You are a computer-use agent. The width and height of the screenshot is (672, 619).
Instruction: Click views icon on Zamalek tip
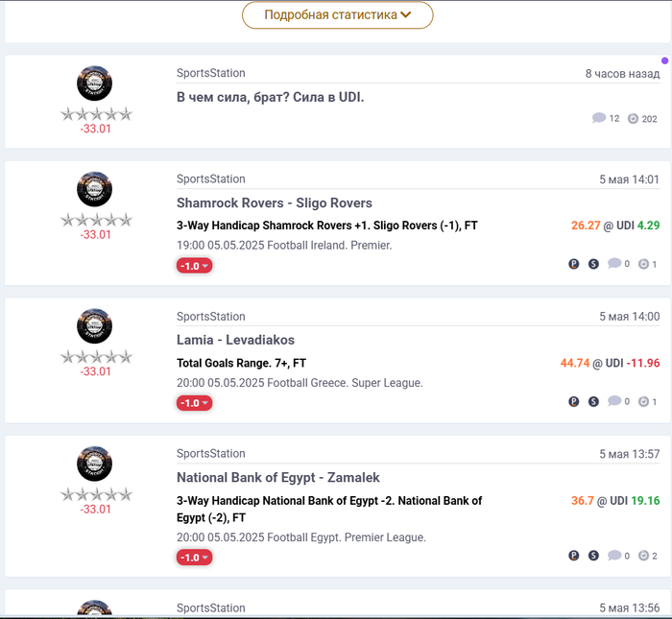point(643,556)
